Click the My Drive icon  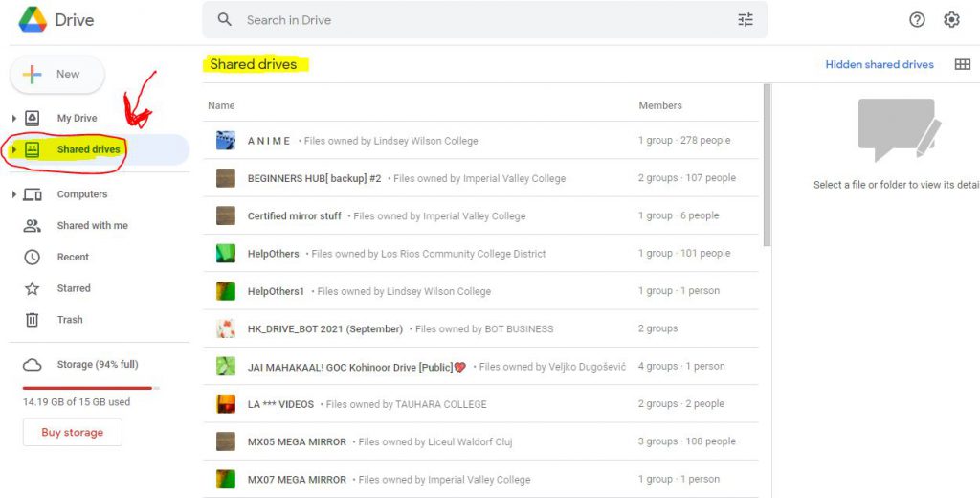(32, 118)
